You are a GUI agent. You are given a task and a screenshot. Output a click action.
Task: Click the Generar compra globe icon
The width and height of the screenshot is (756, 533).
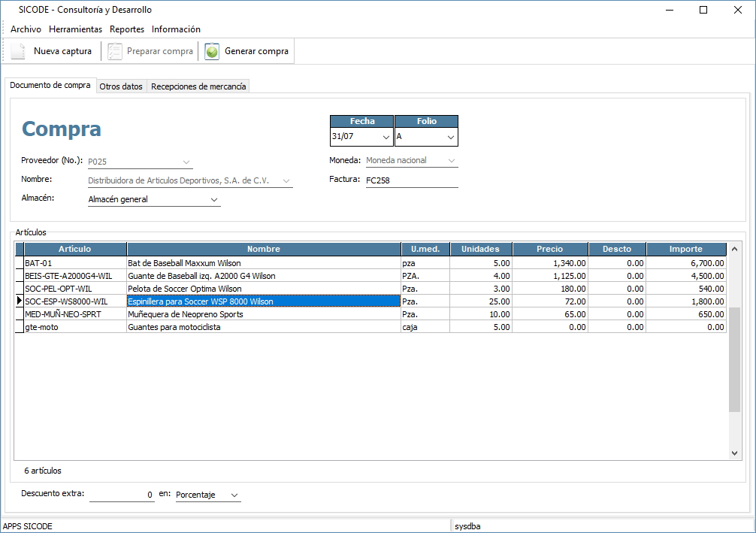[x=212, y=52]
